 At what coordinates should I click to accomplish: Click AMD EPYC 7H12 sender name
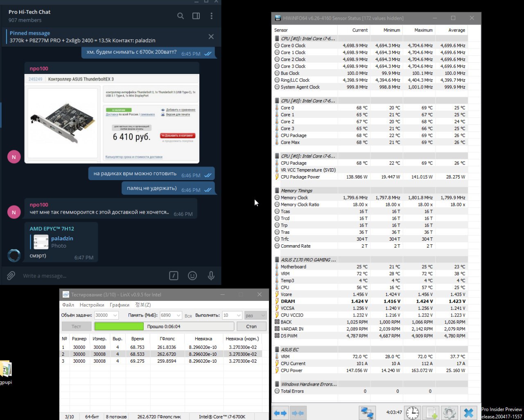(x=52, y=228)
